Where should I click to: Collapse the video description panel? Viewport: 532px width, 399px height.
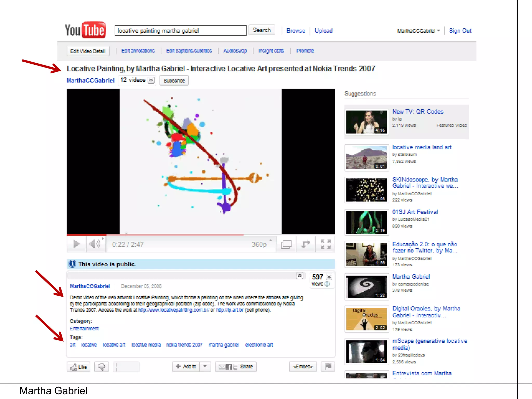tap(300, 276)
